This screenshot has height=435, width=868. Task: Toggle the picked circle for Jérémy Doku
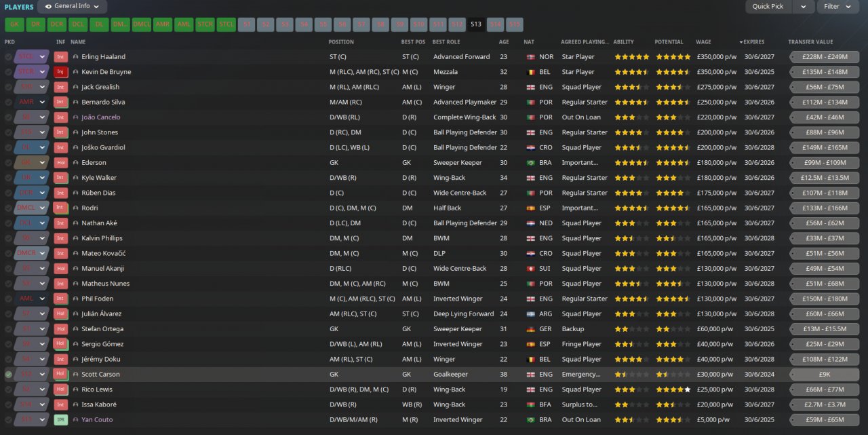(8, 360)
